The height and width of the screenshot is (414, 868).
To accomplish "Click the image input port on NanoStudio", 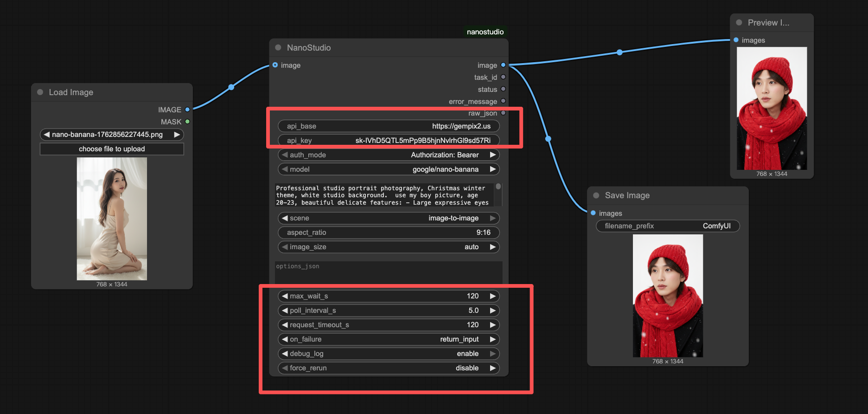I will click(x=275, y=65).
